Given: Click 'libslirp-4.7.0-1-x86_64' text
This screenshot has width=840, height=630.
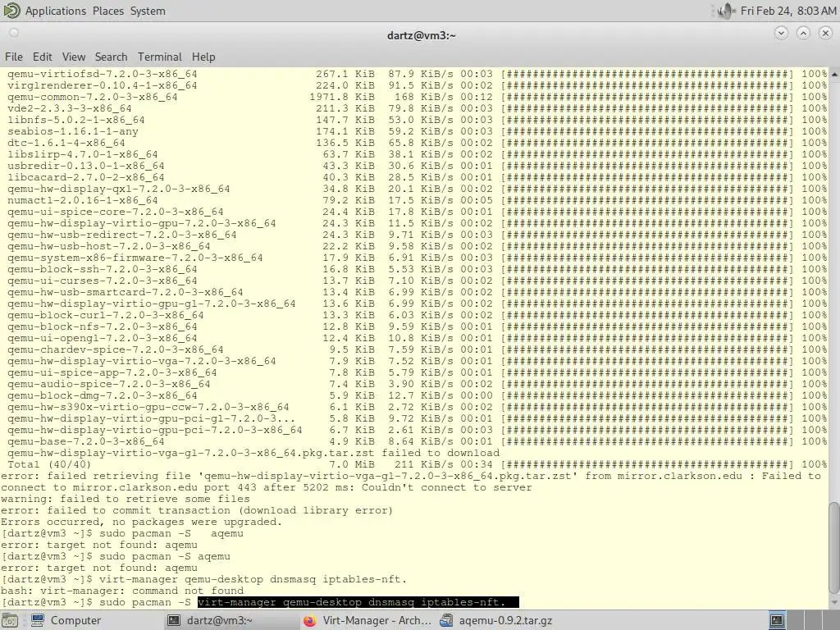Looking at the screenshot, I should point(83,154).
